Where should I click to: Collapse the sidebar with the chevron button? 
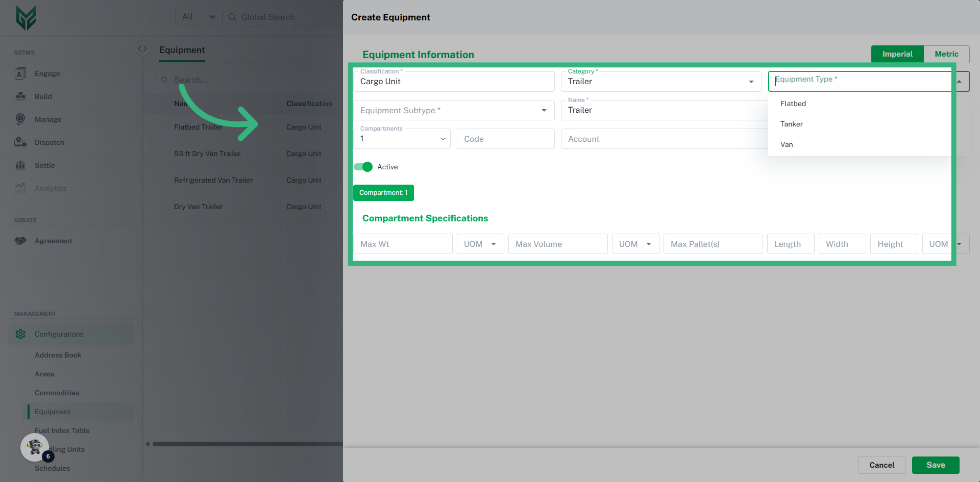tap(142, 48)
